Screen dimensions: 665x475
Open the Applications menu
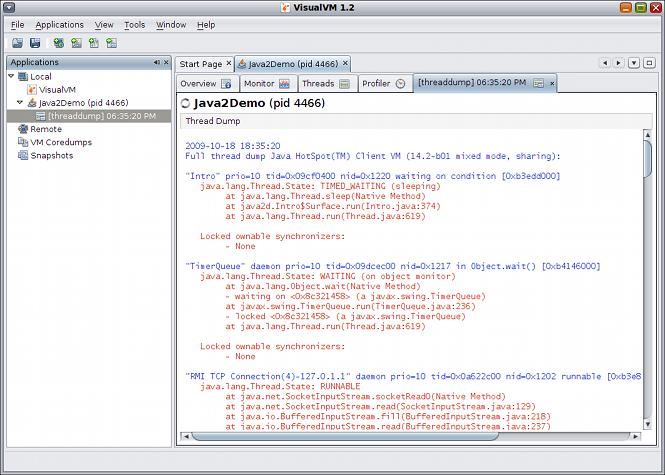coord(59,25)
